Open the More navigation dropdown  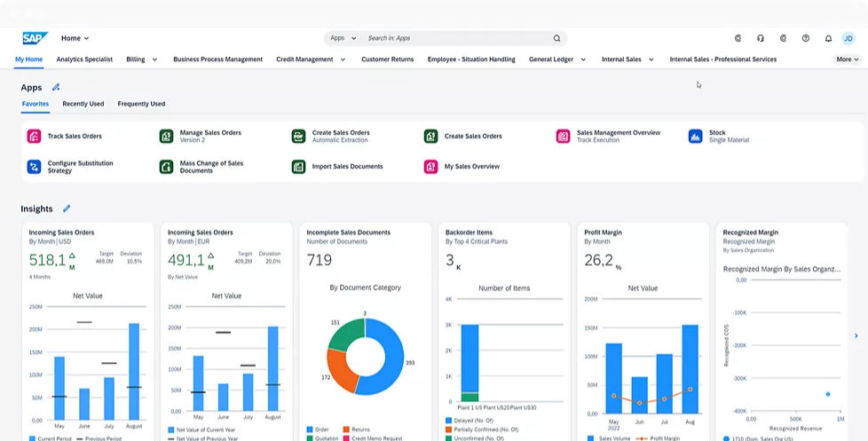[x=846, y=59]
